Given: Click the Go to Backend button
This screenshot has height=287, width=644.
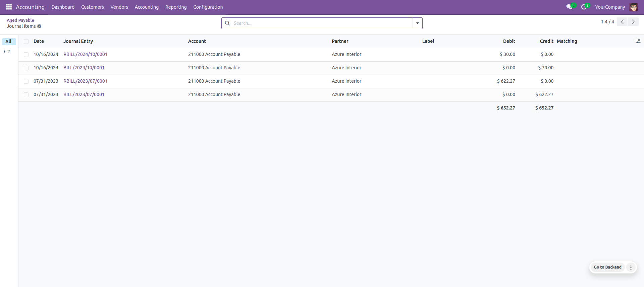Looking at the screenshot, I should point(607,267).
